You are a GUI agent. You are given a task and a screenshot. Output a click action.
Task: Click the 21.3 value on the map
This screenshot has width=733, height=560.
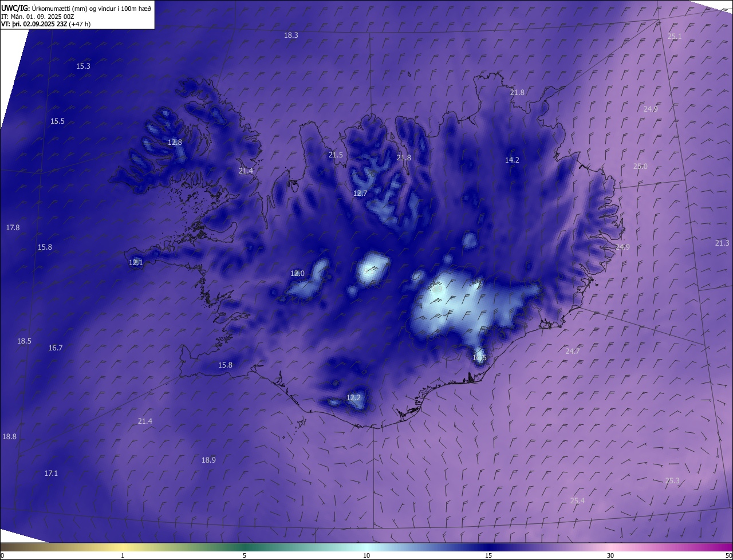[722, 243]
